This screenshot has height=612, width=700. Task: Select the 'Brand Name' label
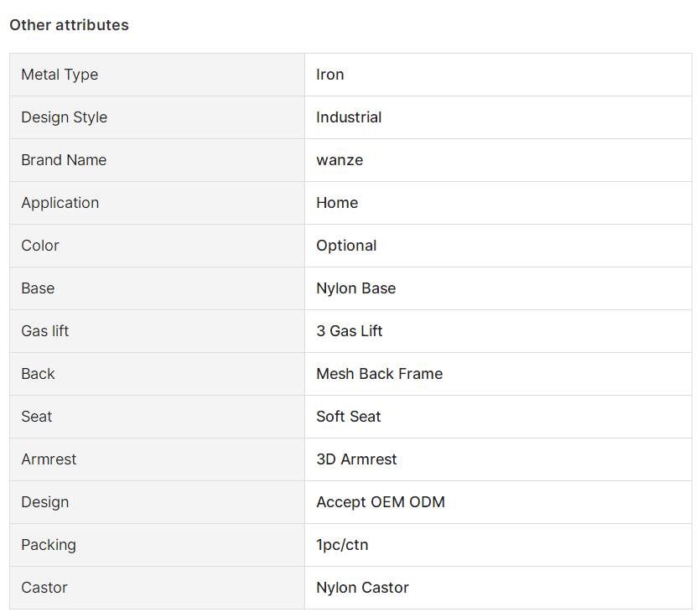click(64, 160)
